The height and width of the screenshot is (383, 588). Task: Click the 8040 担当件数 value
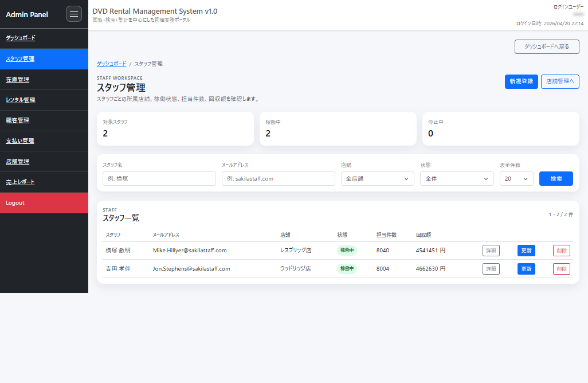[x=383, y=250]
